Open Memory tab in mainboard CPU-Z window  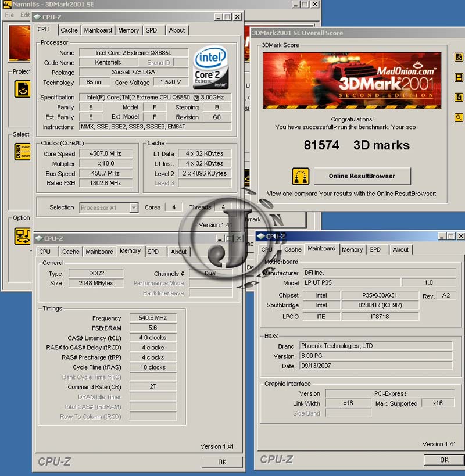[352, 249]
